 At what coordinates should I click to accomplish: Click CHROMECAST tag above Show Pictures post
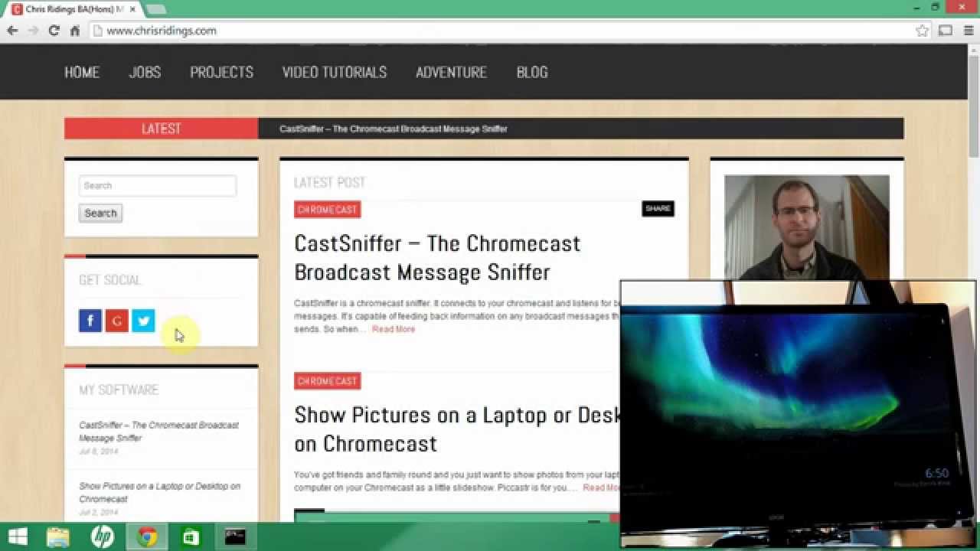point(327,381)
